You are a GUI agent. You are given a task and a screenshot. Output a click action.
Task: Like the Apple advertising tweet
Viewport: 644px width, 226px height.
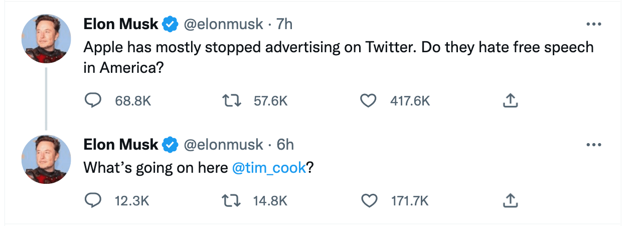pos(369,101)
